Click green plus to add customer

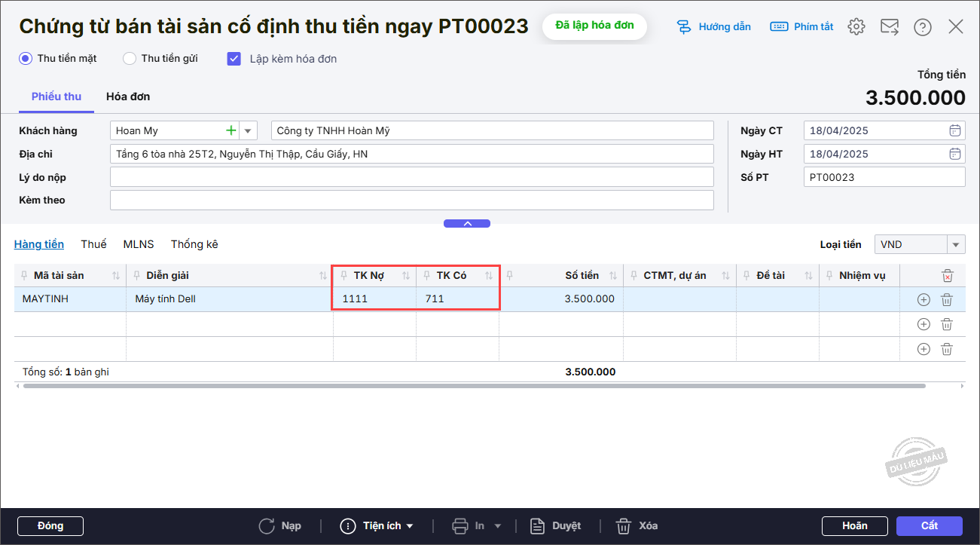click(231, 130)
